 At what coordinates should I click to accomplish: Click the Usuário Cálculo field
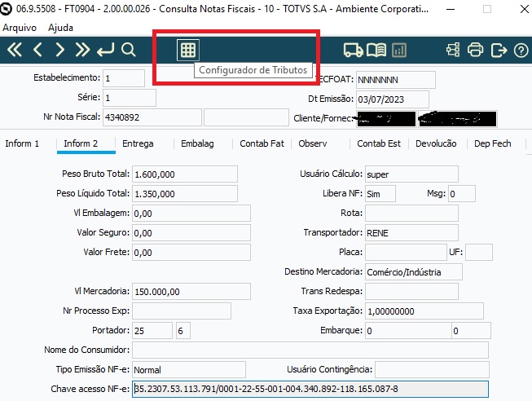click(x=411, y=174)
